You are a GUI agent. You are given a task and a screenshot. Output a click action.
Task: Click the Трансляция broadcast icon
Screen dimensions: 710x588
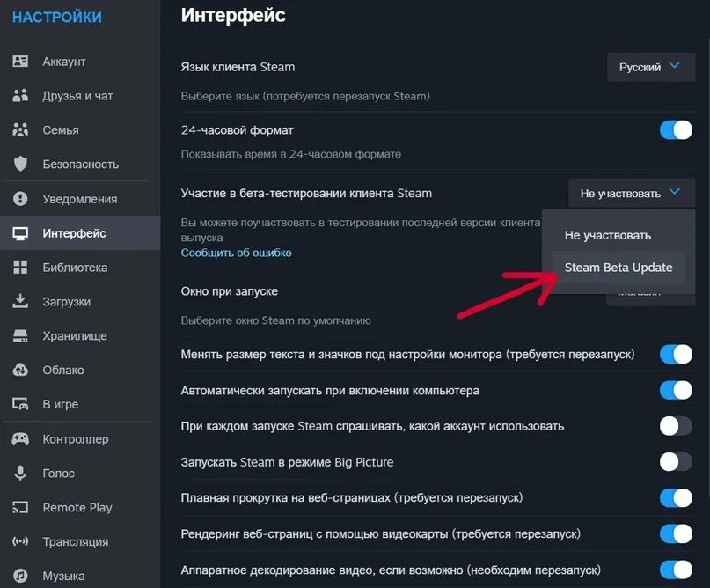point(20,541)
